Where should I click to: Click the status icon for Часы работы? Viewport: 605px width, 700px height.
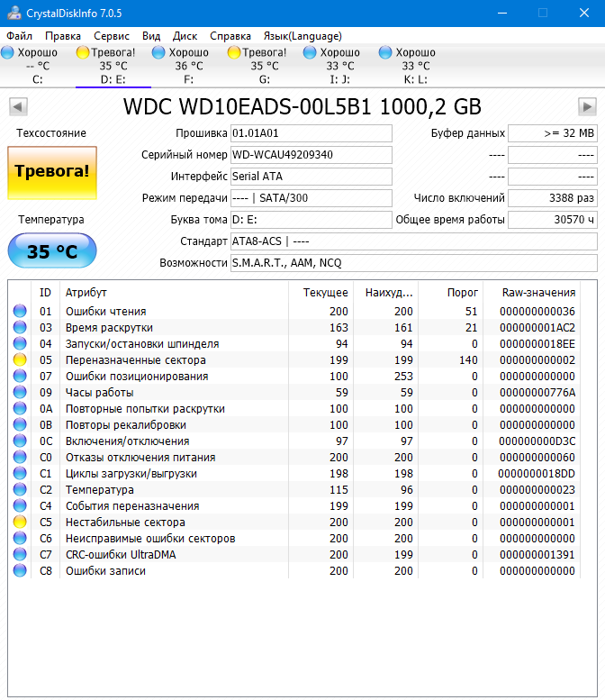[x=20, y=393]
